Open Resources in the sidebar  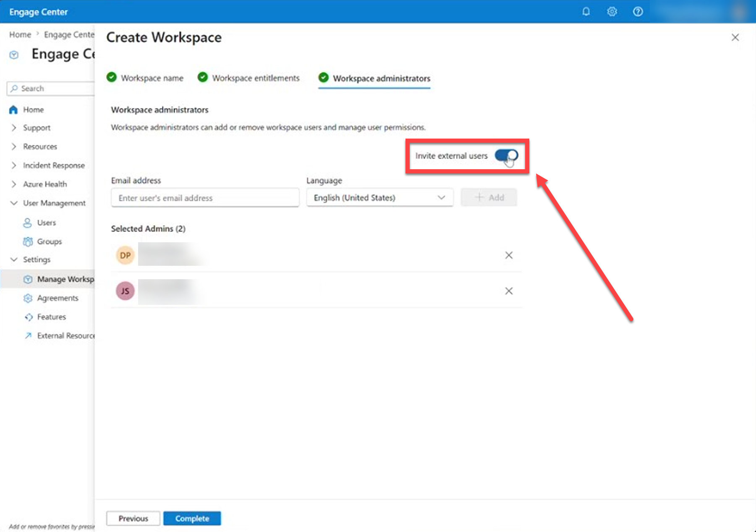click(x=40, y=147)
